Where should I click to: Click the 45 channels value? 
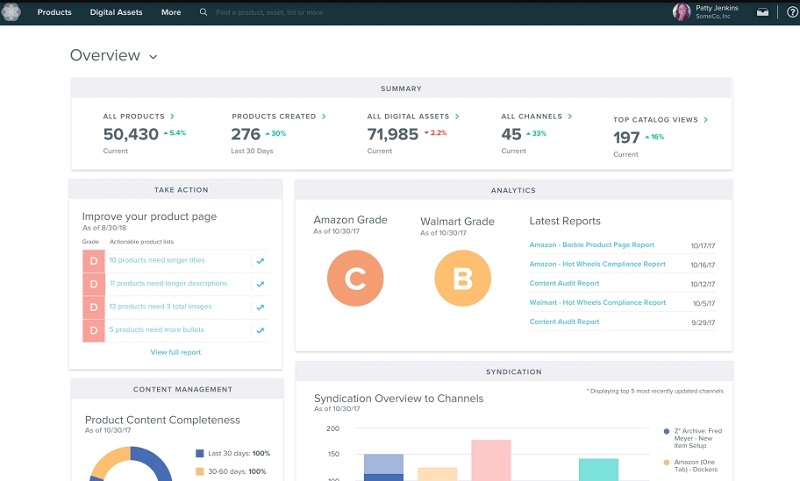click(511, 134)
